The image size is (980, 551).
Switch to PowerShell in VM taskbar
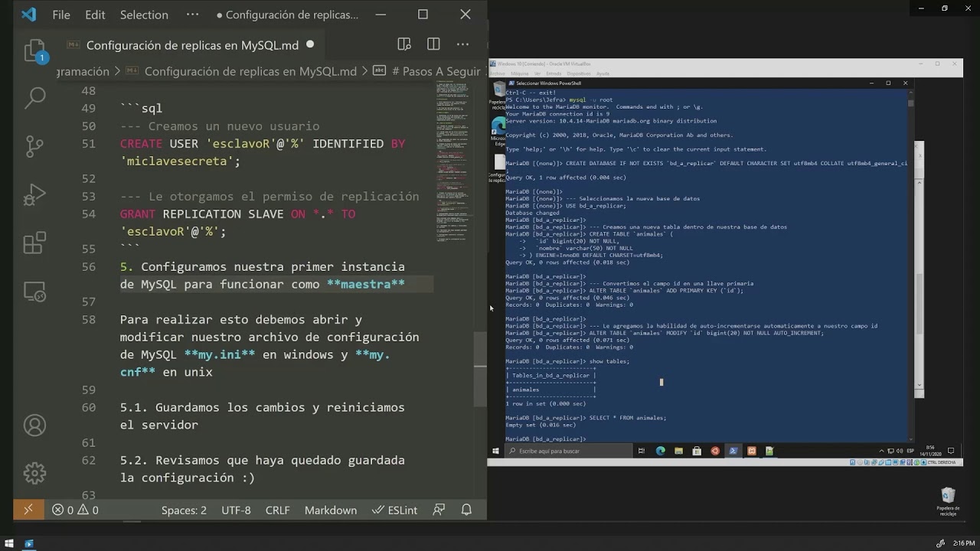[733, 452]
